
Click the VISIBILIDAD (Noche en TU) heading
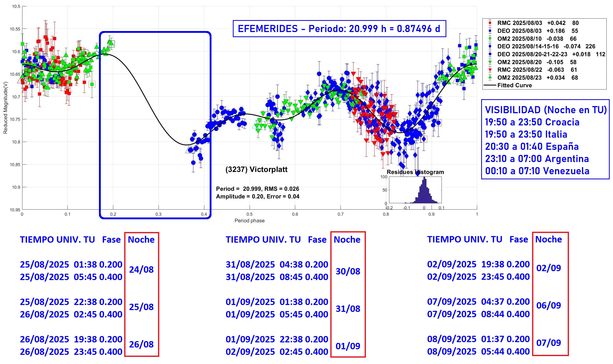(546, 110)
